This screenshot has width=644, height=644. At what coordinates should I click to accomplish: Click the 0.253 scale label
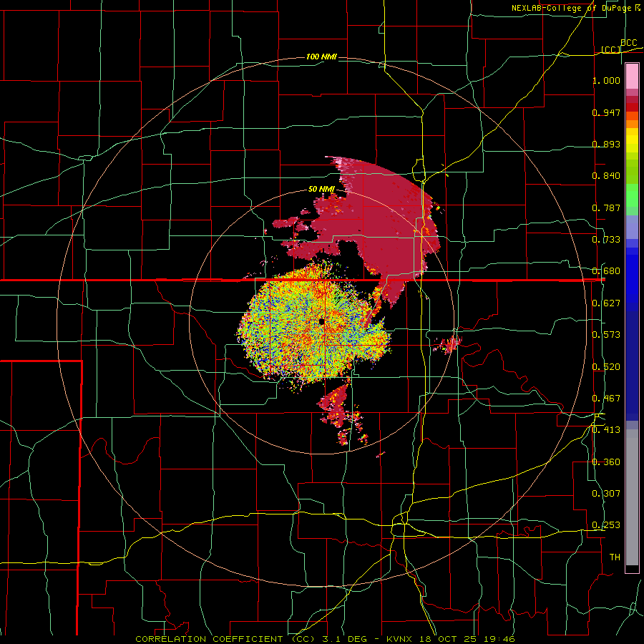point(606,525)
